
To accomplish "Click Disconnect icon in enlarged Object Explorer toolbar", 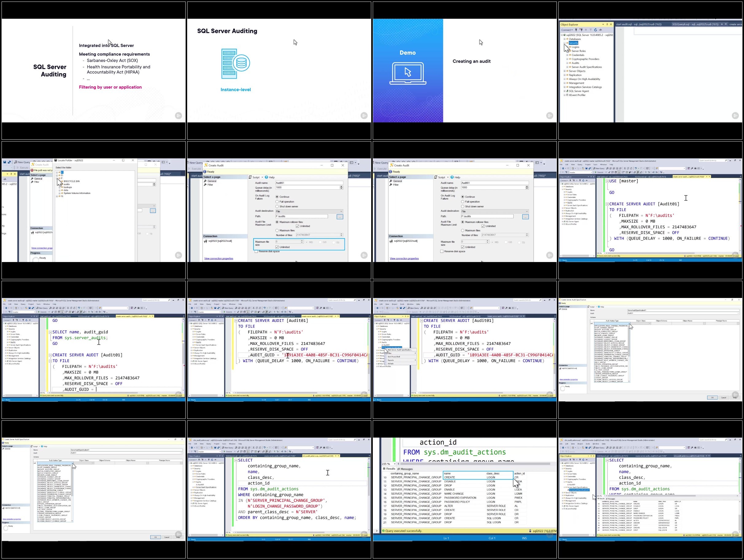I will point(581,30).
